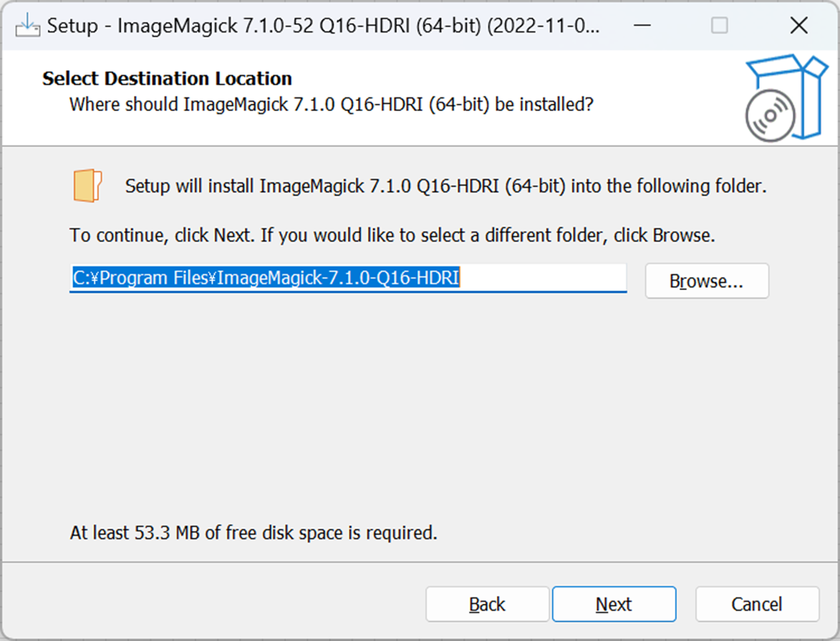Click the 53.3 MB free disk space notice
Viewport: 840px width, 641px height.
coord(254,533)
